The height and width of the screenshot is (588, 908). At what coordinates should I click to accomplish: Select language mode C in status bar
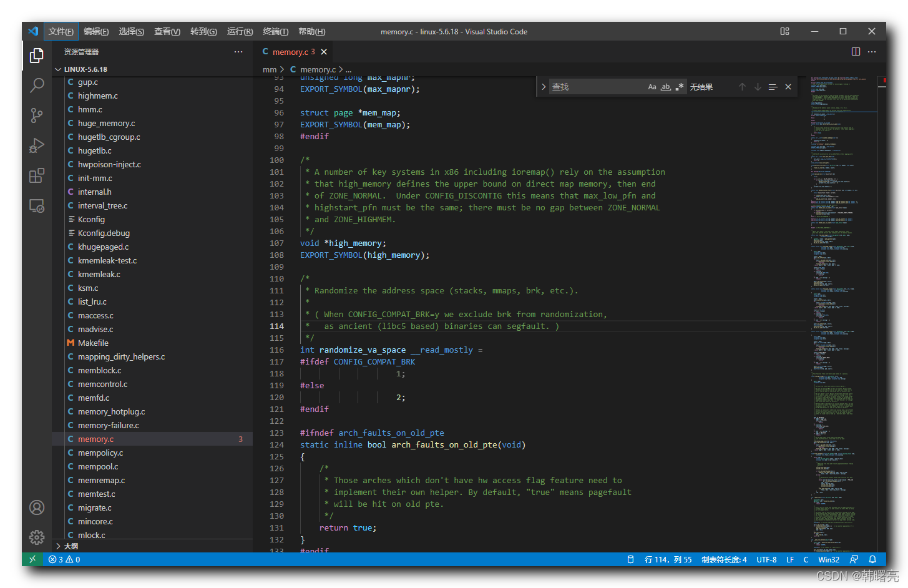click(x=806, y=559)
